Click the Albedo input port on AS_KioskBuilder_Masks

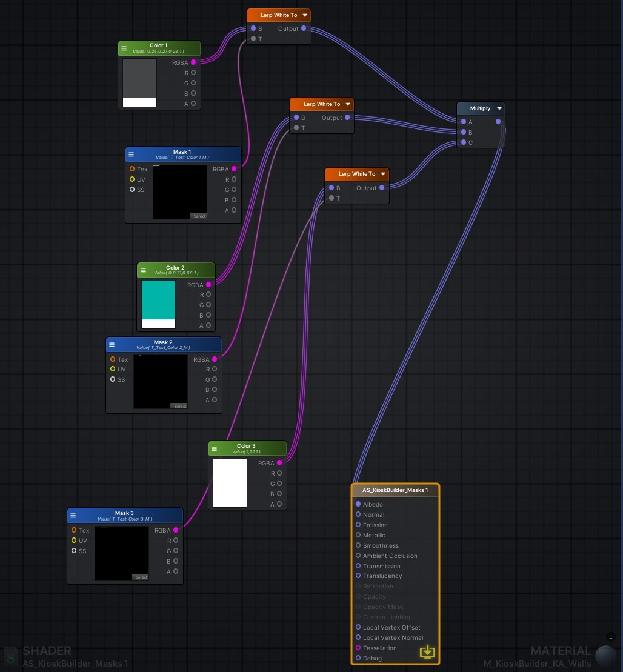click(358, 504)
